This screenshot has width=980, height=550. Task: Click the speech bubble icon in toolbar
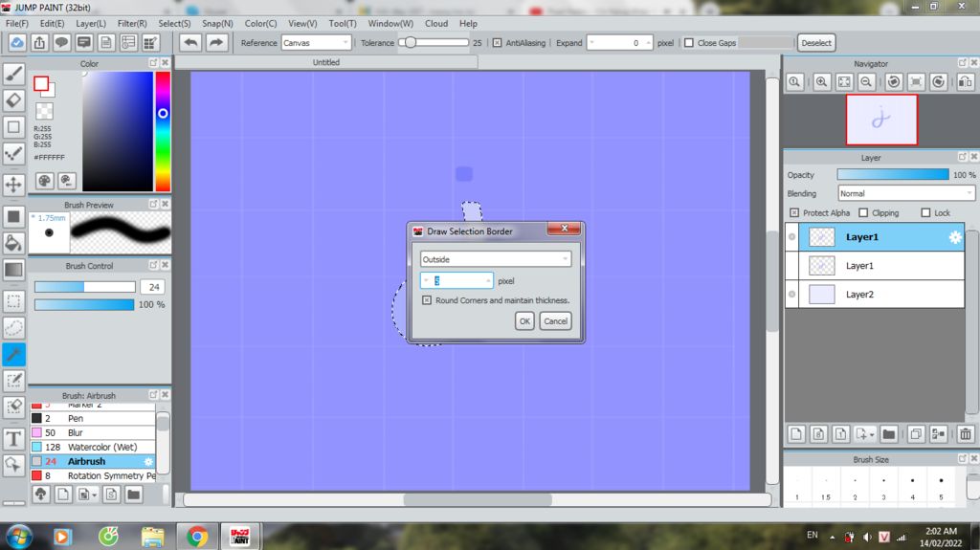coord(61,42)
